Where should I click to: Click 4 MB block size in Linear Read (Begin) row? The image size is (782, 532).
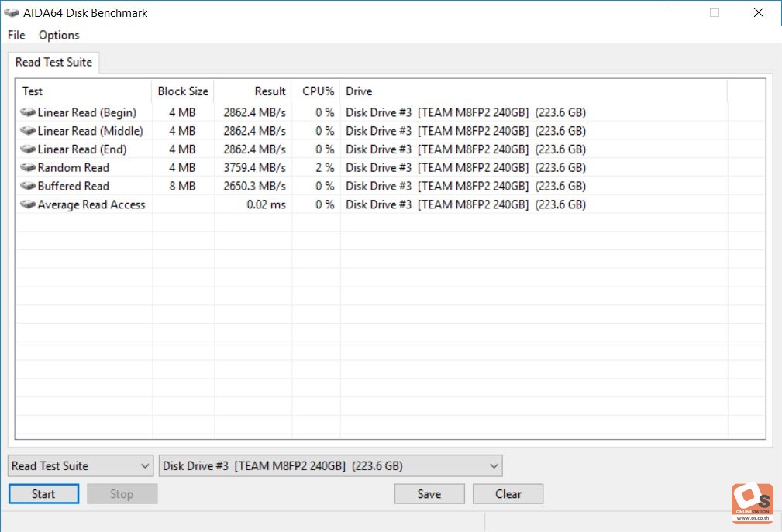point(182,112)
